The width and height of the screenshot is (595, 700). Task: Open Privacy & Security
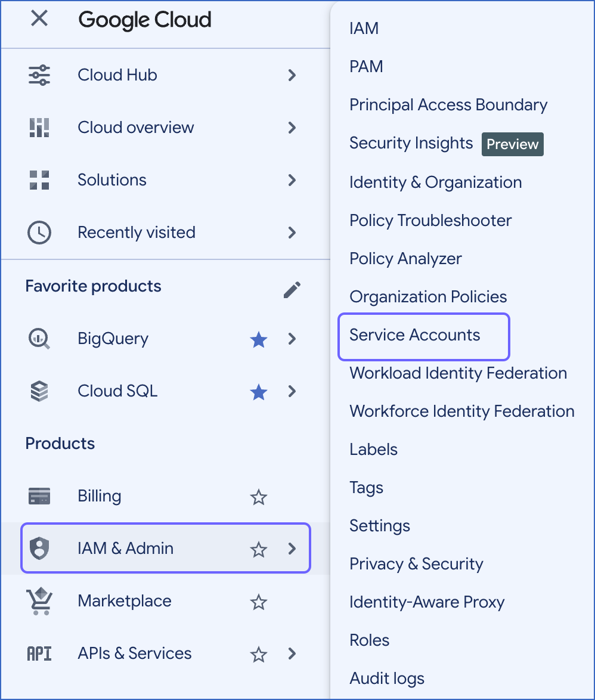[416, 564]
